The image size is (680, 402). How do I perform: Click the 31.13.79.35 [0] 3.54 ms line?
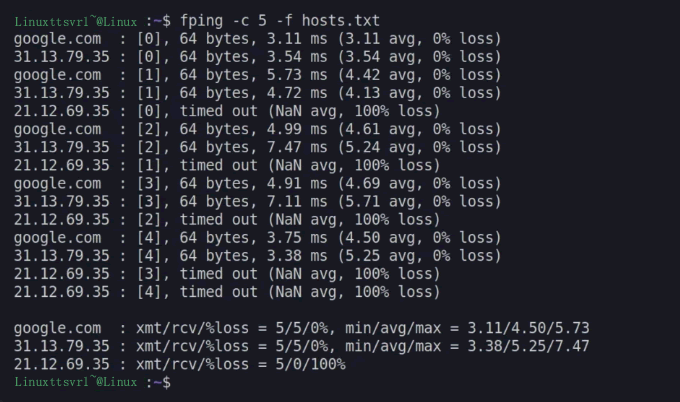[x=257, y=56]
